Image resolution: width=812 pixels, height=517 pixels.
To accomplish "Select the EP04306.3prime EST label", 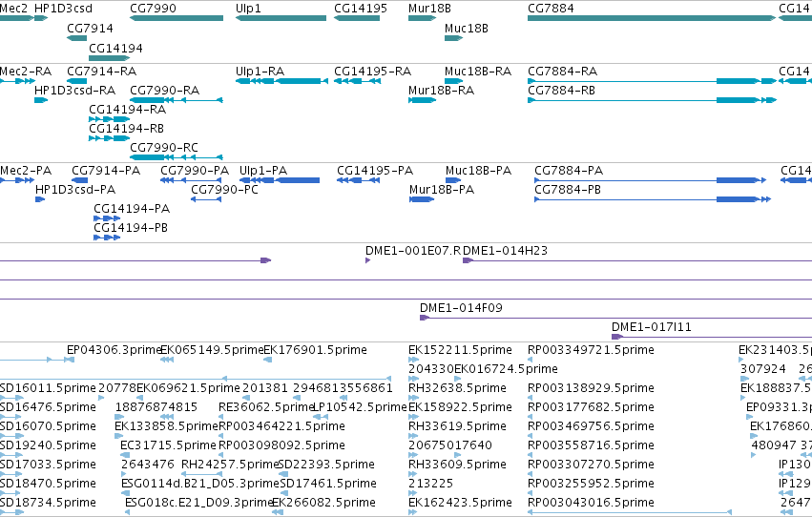I will tap(114, 350).
